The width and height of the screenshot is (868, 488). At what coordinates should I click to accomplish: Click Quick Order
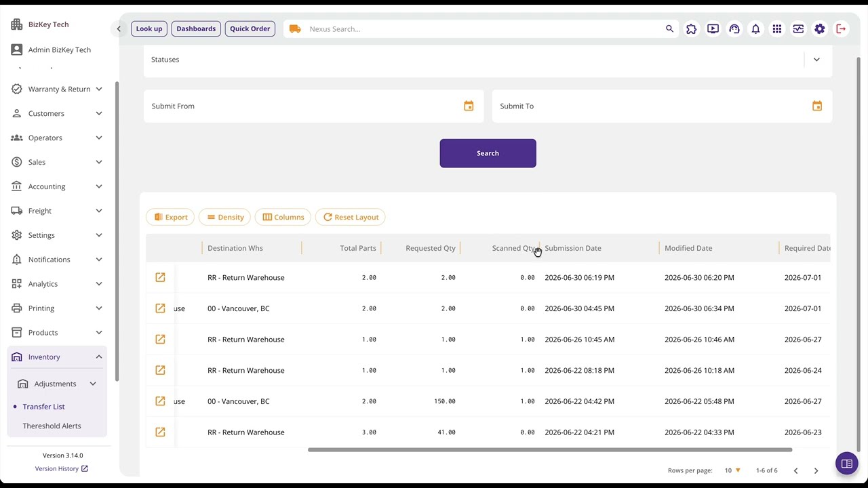coord(250,28)
